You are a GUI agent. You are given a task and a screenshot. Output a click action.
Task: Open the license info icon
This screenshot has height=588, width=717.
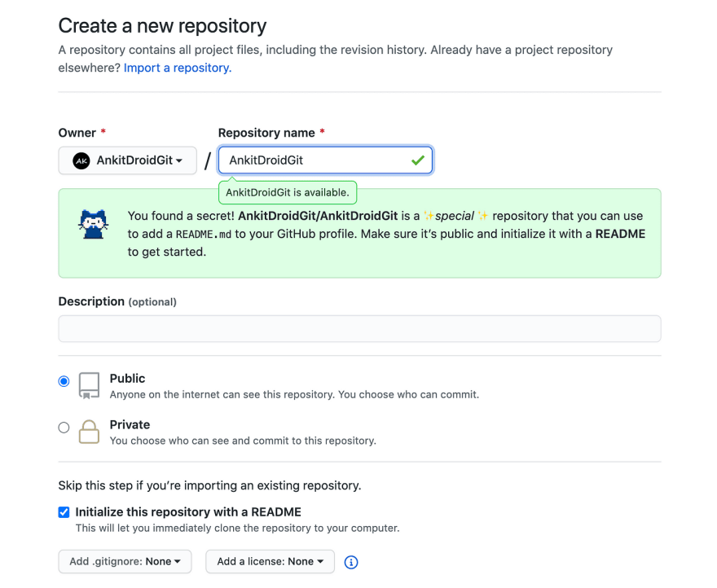350,562
